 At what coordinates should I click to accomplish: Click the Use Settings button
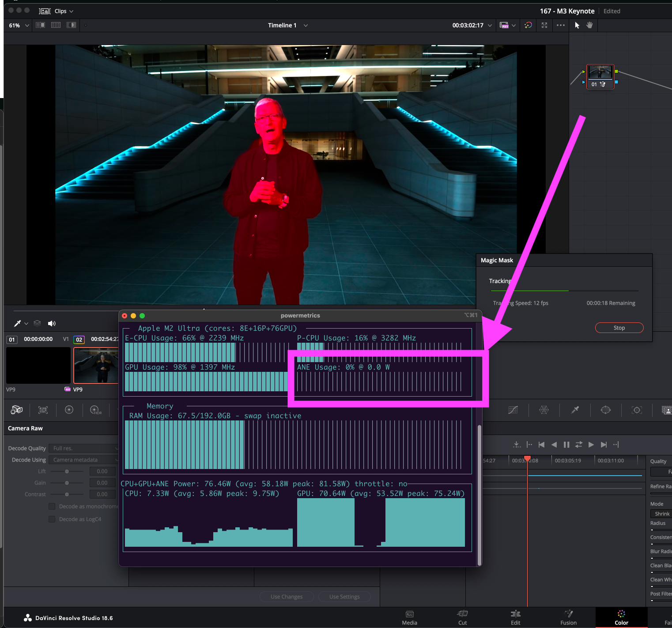click(x=344, y=597)
